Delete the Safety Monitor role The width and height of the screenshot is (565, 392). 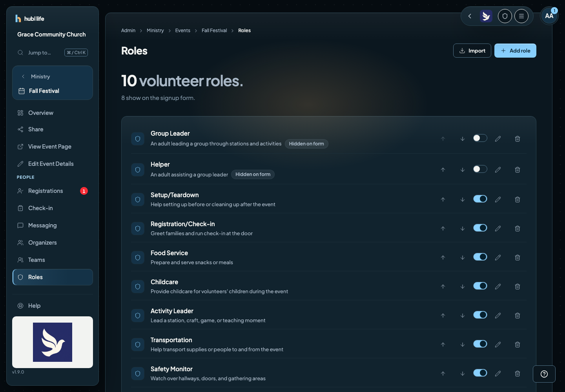pos(518,374)
